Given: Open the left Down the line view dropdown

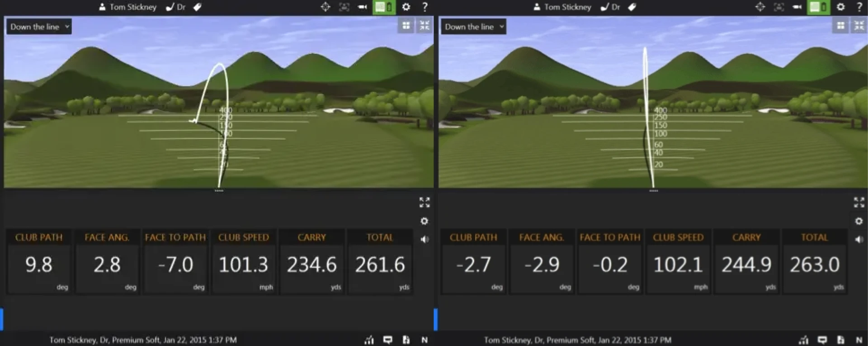Looking at the screenshot, I should coord(39,27).
